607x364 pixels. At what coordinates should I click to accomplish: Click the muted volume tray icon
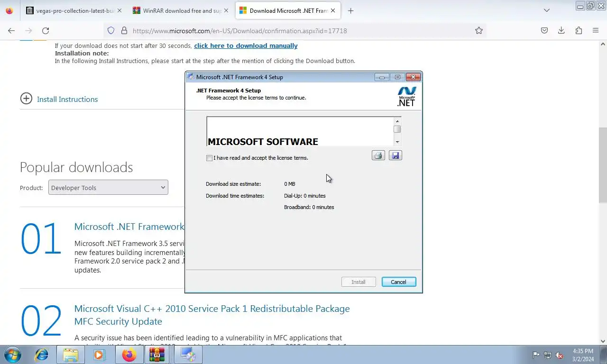click(560, 355)
